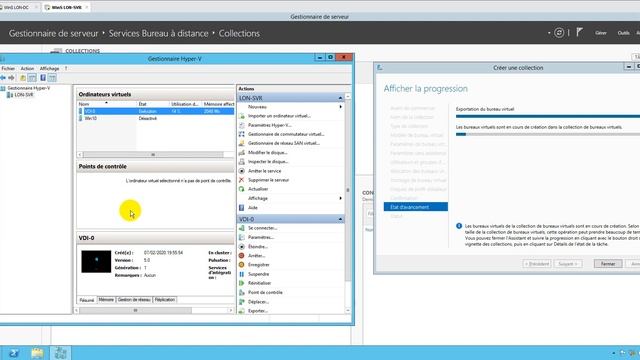Image resolution: width=640 pixels, height=360 pixels.
Task: Click the Back arrow in Hyper-V toolbar
Action: [x=3, y=78]
